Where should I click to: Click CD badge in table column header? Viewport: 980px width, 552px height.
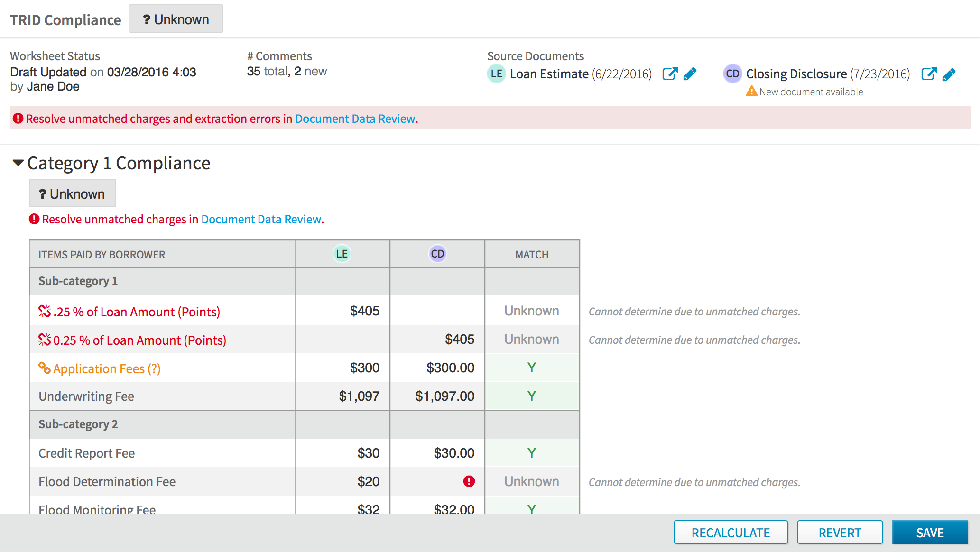tap(437, 254)
